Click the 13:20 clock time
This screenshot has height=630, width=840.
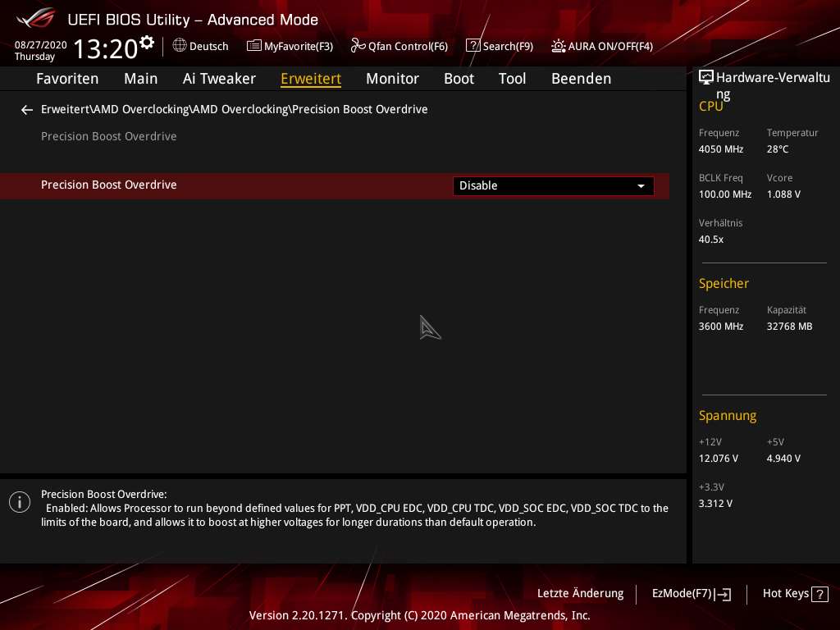pyautogui.click(x=106, y=48)
